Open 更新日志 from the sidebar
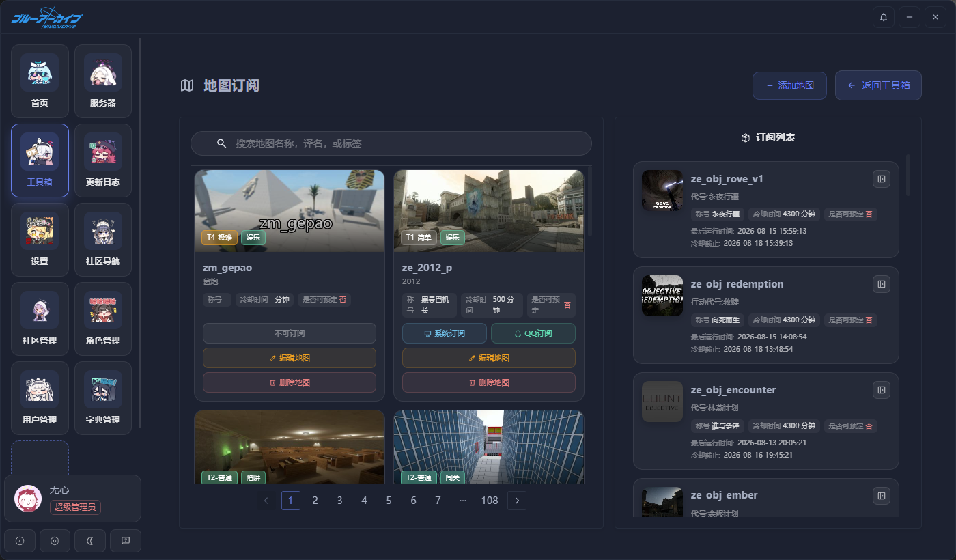 [x=103, y=160]
